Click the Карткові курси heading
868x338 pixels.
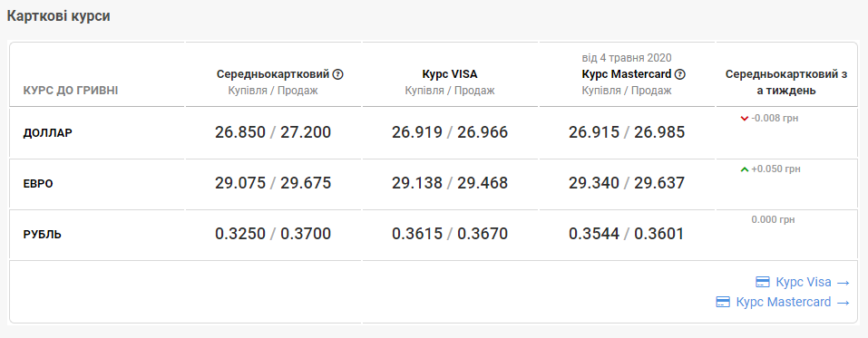58,16
